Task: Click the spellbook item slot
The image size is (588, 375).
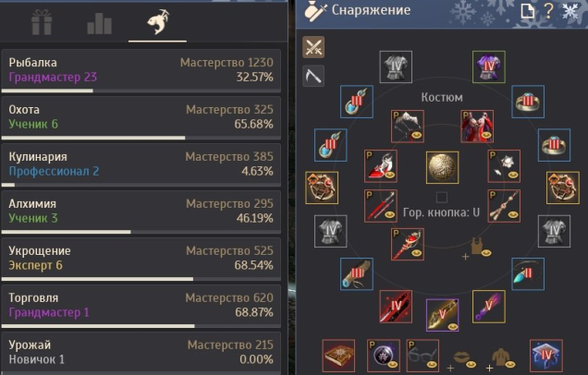Action: (x=338, y=356)
